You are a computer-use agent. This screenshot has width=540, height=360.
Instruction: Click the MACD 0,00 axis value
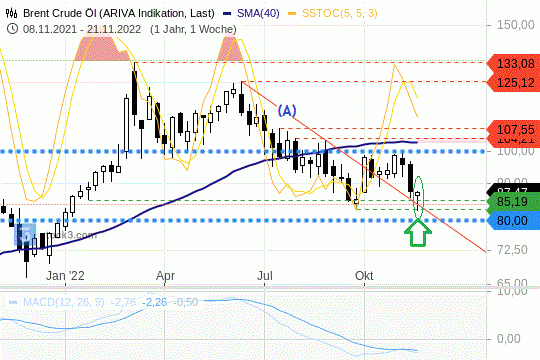[x=509, y=339]
